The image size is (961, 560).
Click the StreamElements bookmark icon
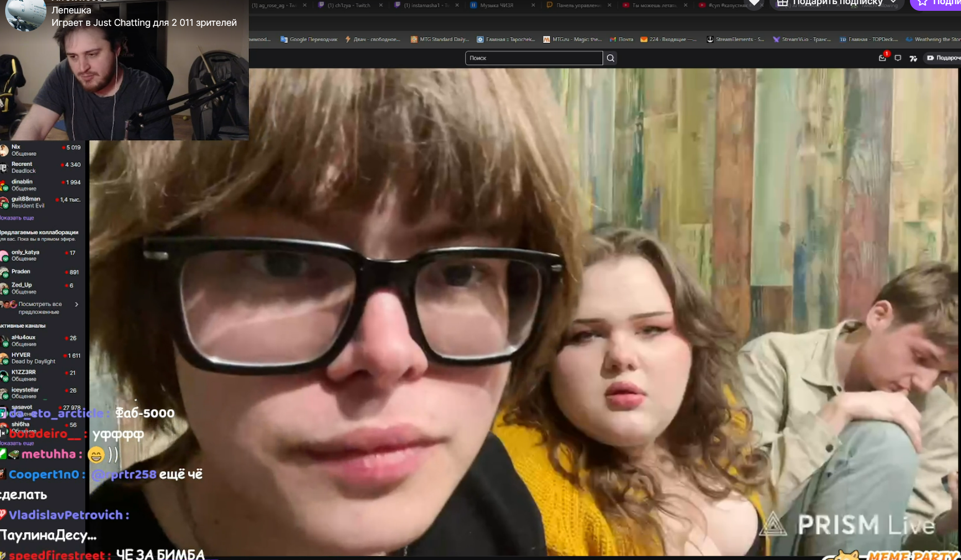(710, 39)
